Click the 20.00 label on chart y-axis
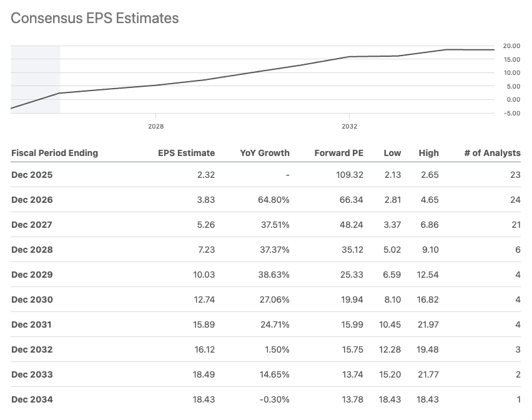This screenshot has height=420, width=532. (511, 46)
